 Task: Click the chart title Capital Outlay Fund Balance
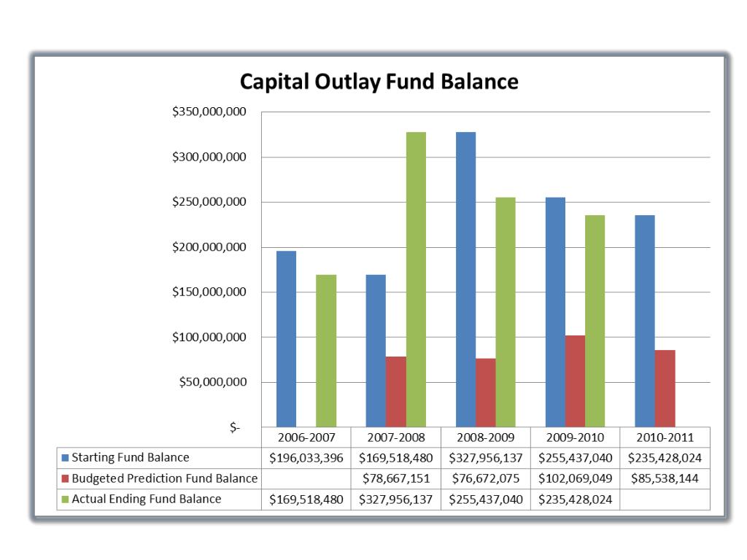[379, 82]
